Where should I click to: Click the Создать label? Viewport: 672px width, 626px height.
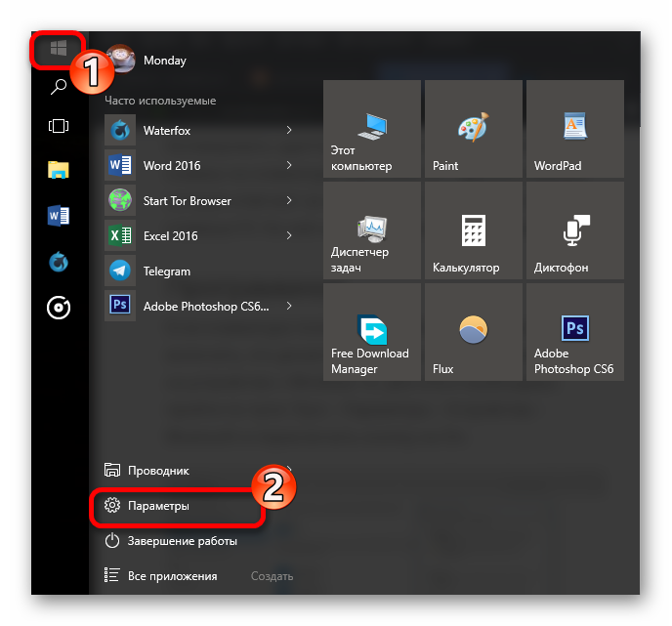coord(272,576)
